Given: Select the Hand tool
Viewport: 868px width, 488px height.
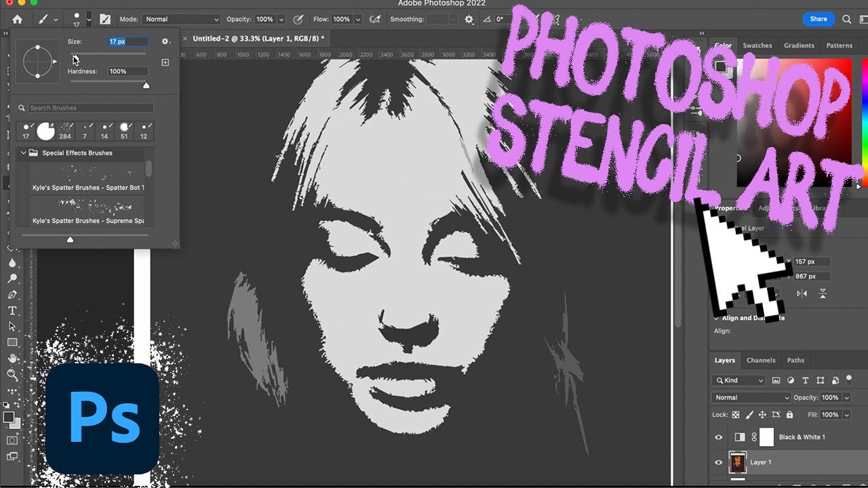Looking at the screenshot, I should (12, 359).
